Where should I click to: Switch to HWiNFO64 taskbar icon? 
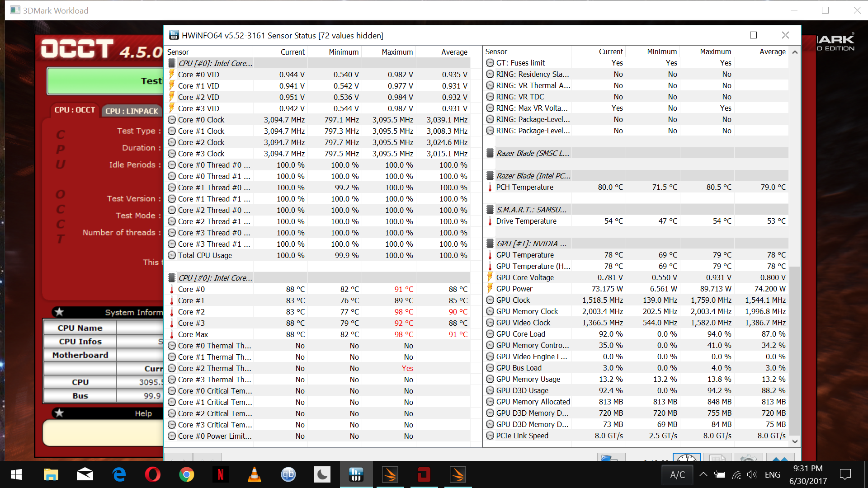click(x=356, y=474)
